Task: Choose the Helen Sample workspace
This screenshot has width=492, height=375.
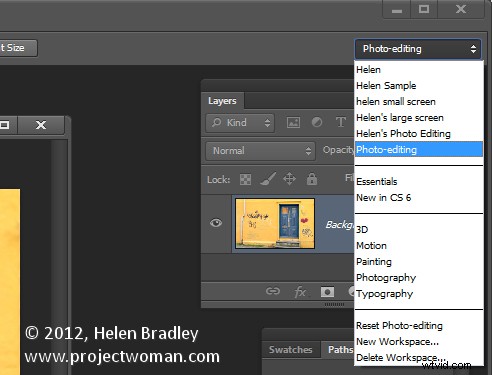Action: tap(419, 85)
